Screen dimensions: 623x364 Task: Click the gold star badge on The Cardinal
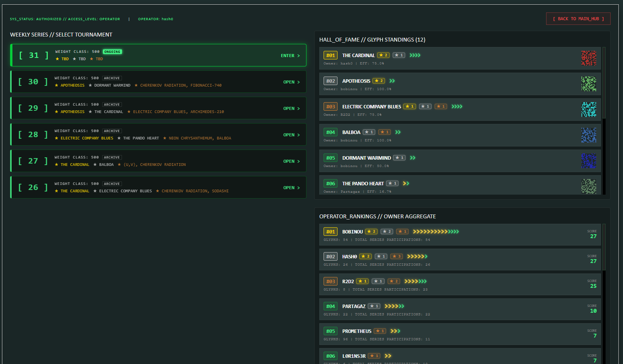tap(383, 55)
